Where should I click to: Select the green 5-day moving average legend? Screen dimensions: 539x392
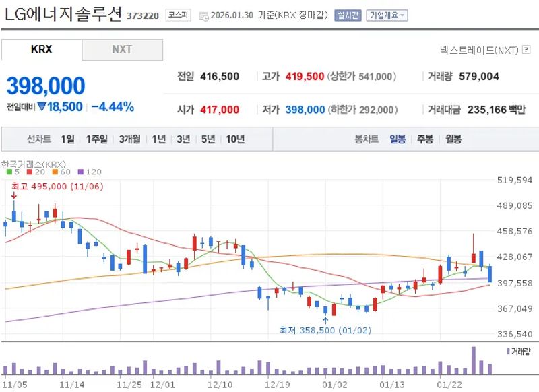click(9, 173)
